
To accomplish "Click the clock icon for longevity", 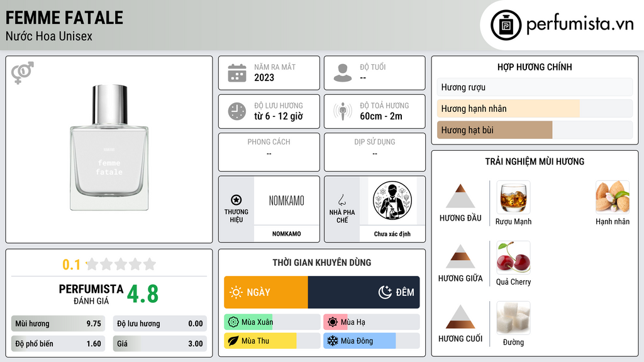I will (x=237, y=111).
